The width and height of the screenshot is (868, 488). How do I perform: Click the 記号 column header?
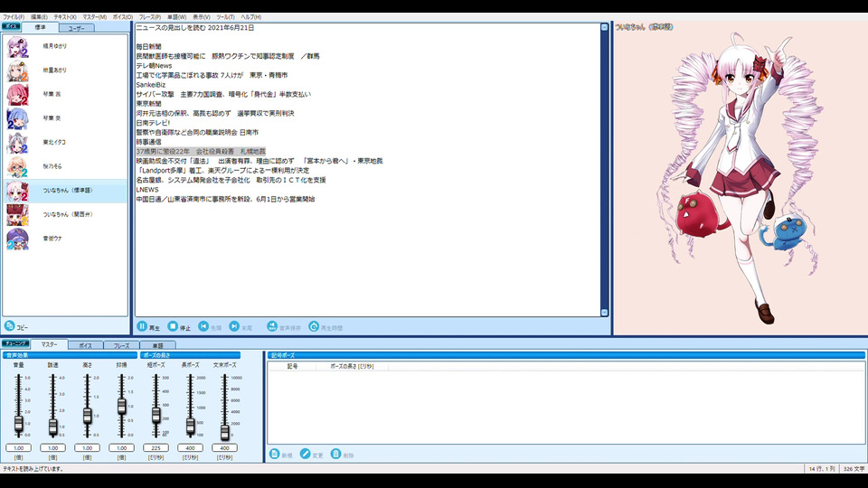click(292, 366)
